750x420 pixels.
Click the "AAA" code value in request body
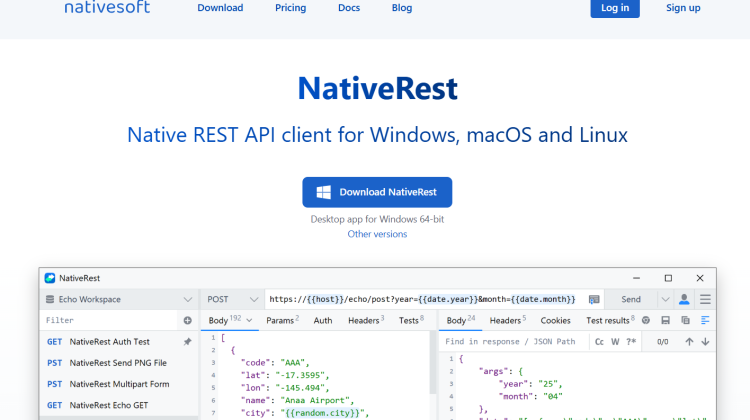coord(293,363)
